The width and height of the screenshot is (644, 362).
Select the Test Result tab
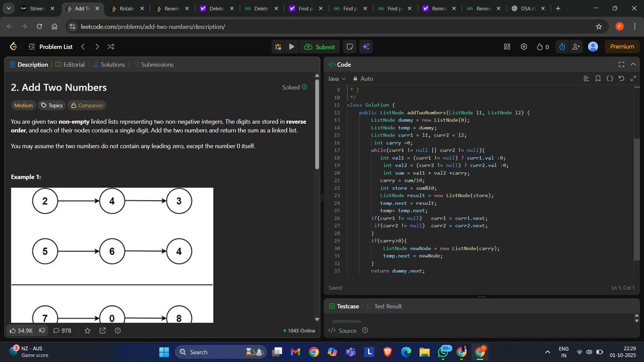click(x=383, y=306)
